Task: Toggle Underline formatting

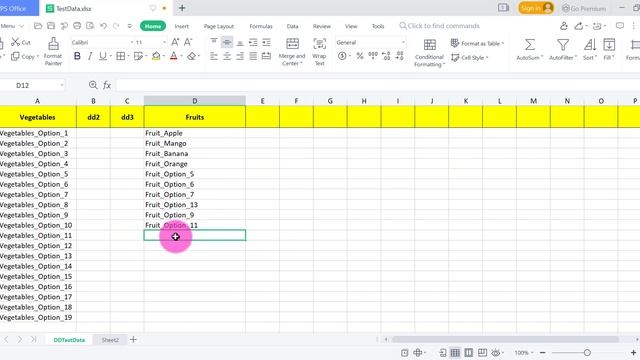Action: click(x=102, y=56)
